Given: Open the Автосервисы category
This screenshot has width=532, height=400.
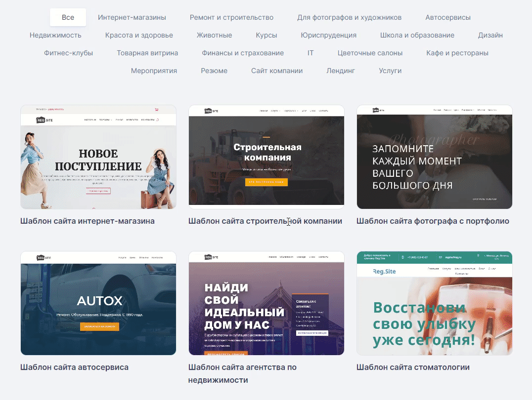Looking at the screenshot, I should coord(448,17).
